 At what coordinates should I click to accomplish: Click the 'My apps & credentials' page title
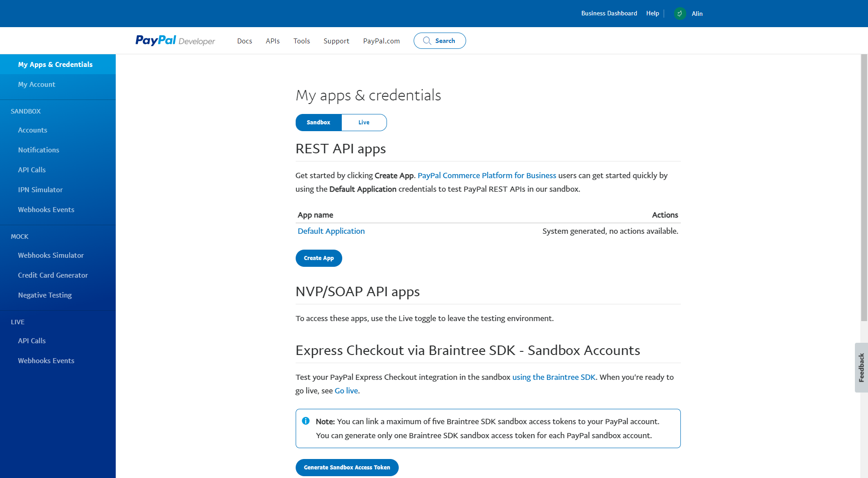tap(368, 95)
